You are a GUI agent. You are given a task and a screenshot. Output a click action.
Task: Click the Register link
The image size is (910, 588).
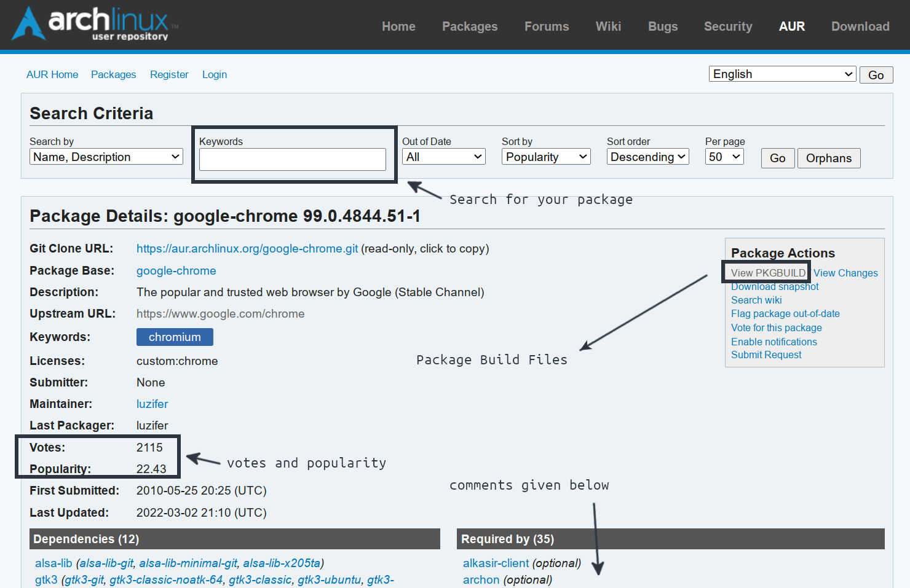(169, 74)
